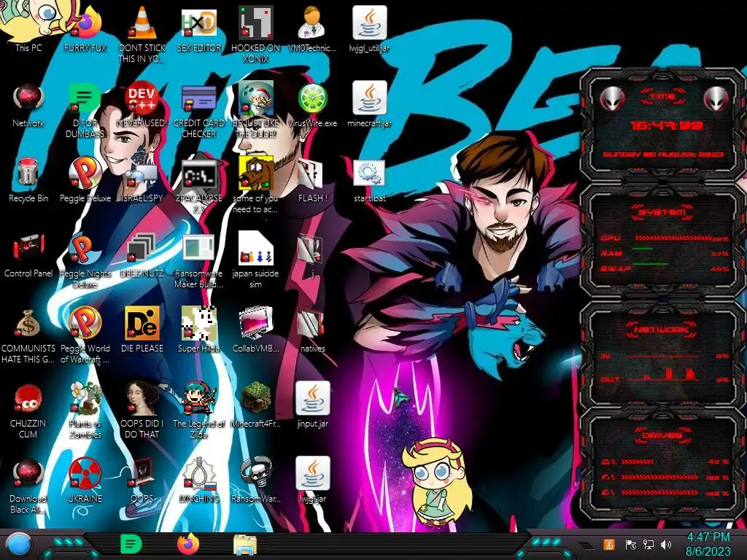Image resolution: width=747 pixels, height=560 pixels.
Task: Select the Peggle Nights Deluxe shortcut
Action: click(x=85, y=248)
